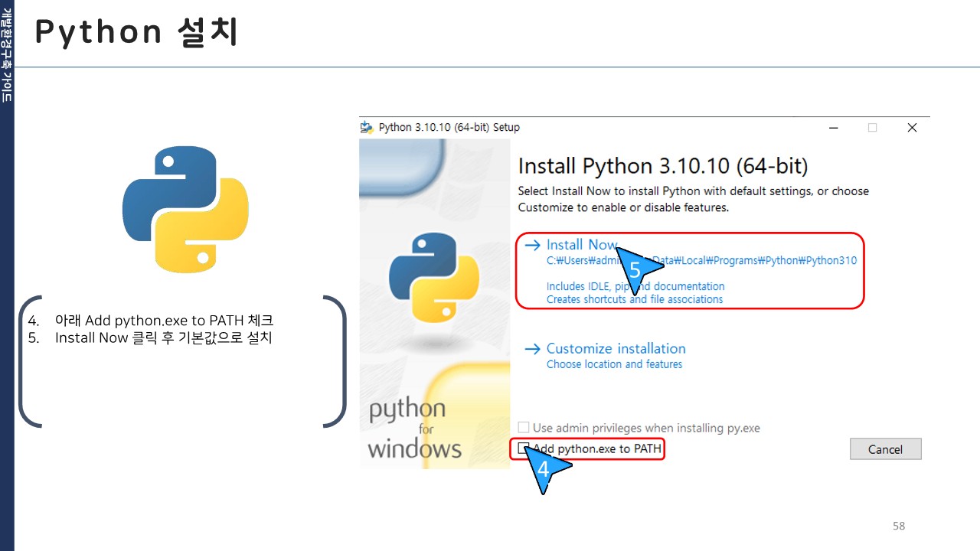Click "Select Install Now to install Python" description
Image resolution: width=980 pixels, height=551 pixels.
[694, 199]
